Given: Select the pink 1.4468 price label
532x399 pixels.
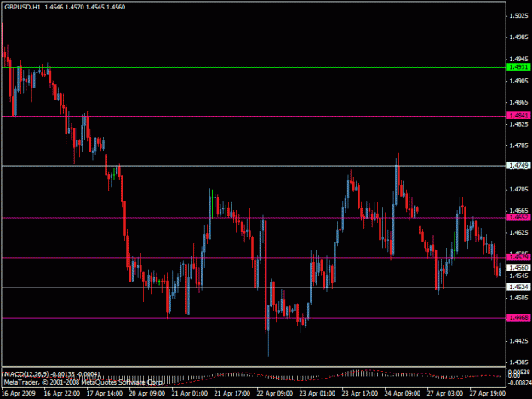Looking at the screenshot, I should 518,317.
